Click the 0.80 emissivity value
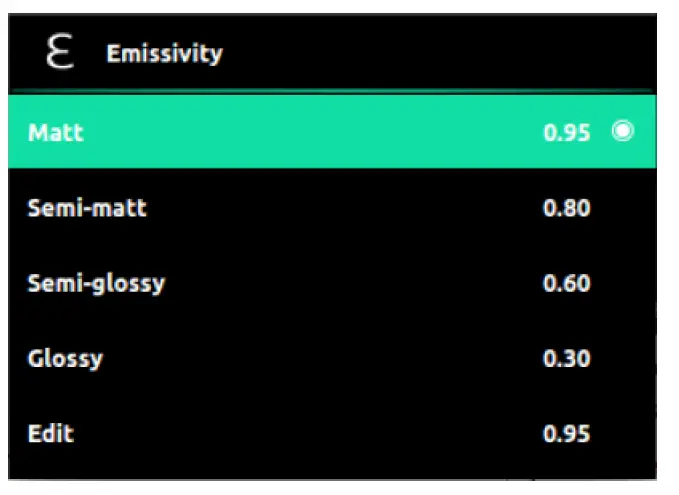This screenshot has width=679, height=495. [x=566, y=209]
